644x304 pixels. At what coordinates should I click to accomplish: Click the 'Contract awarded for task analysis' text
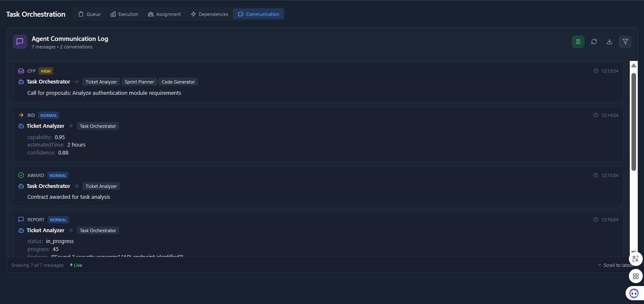tap(69, 197)
